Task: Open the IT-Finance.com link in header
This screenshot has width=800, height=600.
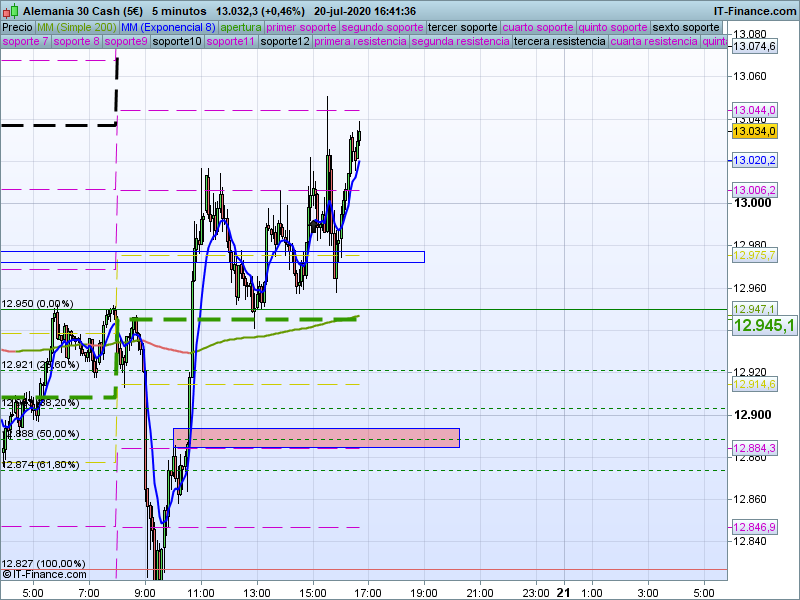Action: click(755, 11)
